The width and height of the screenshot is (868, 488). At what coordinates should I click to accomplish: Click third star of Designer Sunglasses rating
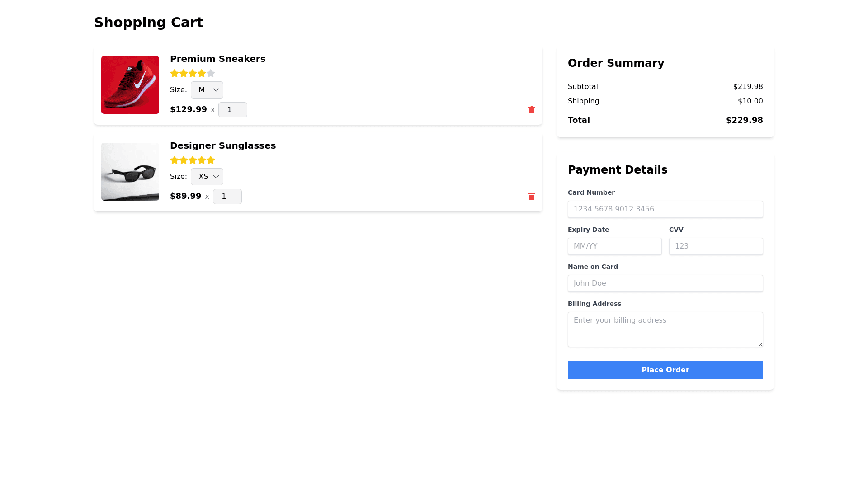pos(193,160)
